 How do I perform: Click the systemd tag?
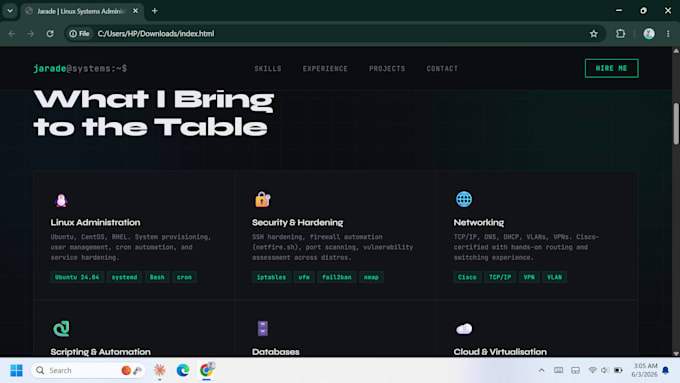tap(124, 277)
